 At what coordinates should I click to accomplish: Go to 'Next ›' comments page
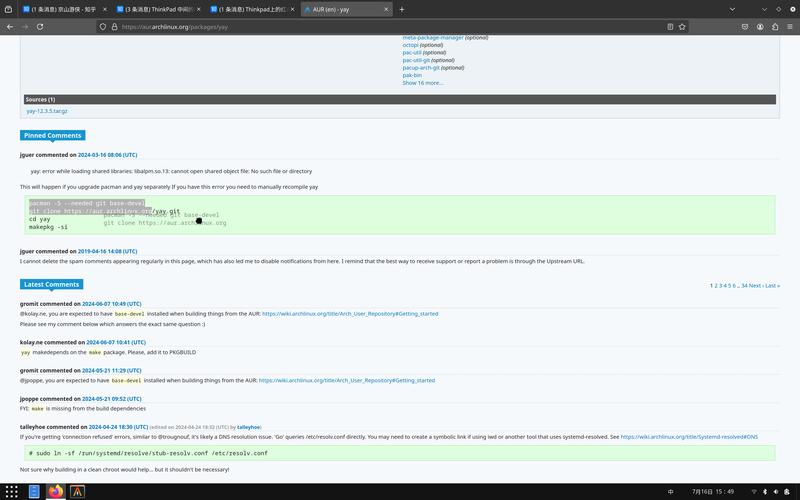tap(755, 285)
